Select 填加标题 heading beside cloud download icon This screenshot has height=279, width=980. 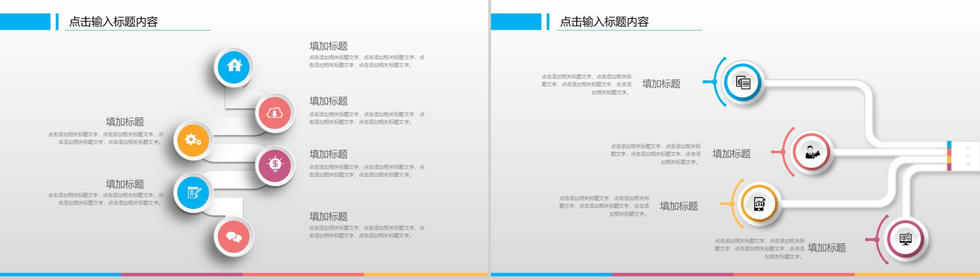tap(329, 101)
